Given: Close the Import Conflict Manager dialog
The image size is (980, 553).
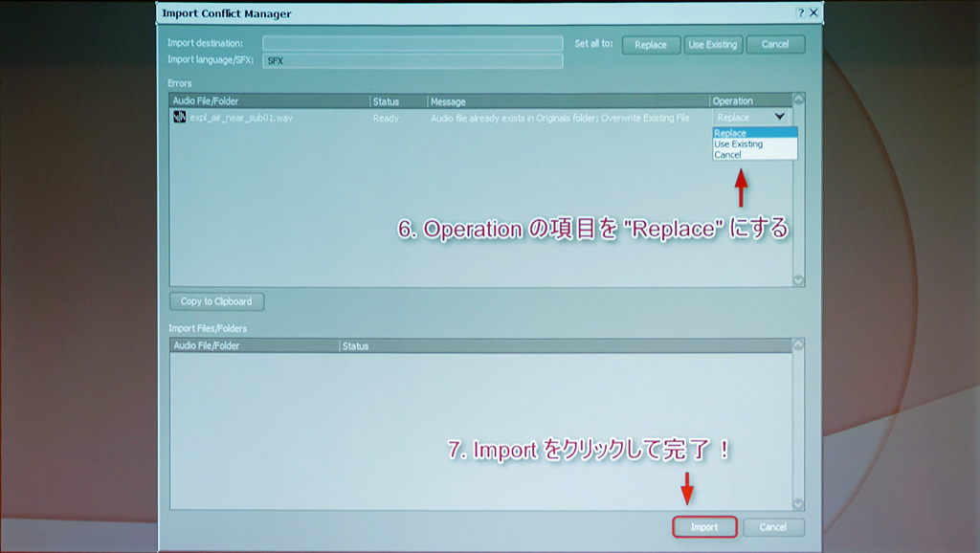Looking at the screenshot, I should (x=813, y=12).
